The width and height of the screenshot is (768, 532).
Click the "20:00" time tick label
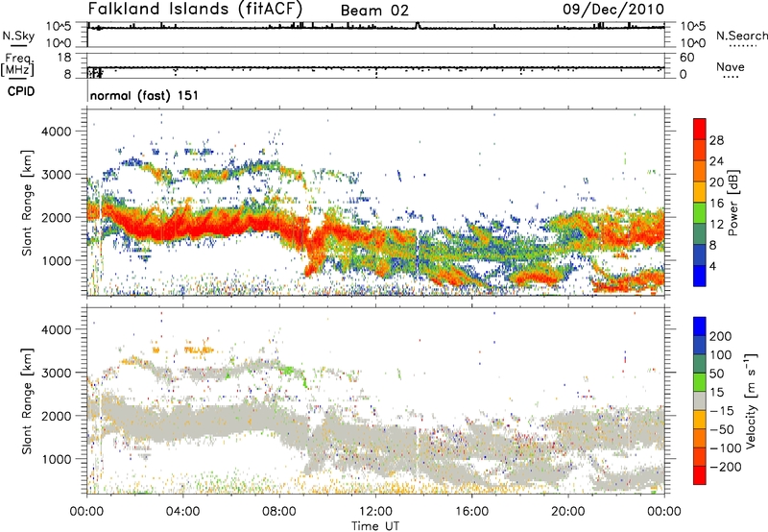[x=568, y=512]
